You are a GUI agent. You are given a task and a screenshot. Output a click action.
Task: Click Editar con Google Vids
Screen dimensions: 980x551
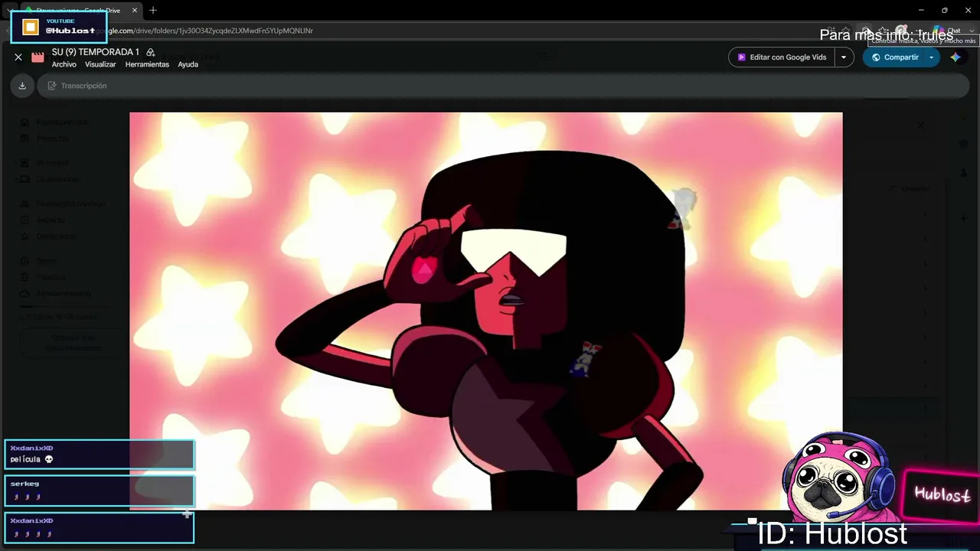pyautogui.click(x=781, y=57)
